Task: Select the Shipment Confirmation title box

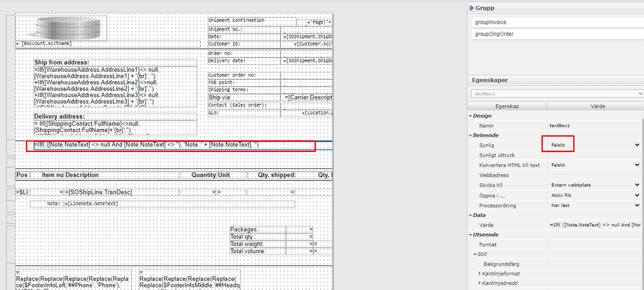Action: pos(252,21)
